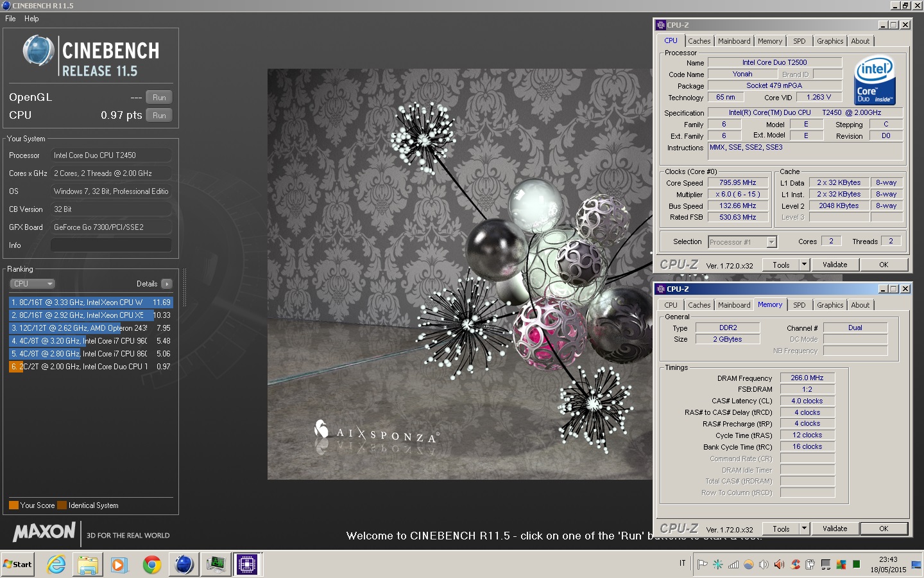Click the grey monitor network tray icon

coord(825,565)
